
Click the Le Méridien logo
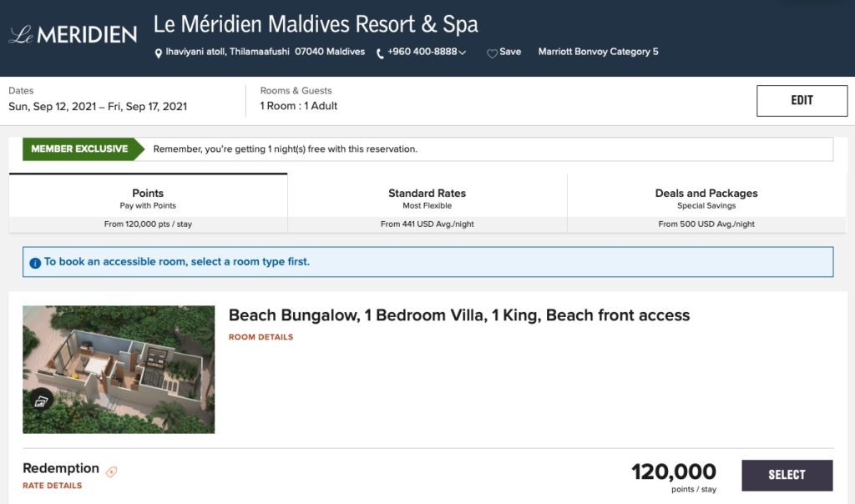pyautogui.click(x=71, y=34)
